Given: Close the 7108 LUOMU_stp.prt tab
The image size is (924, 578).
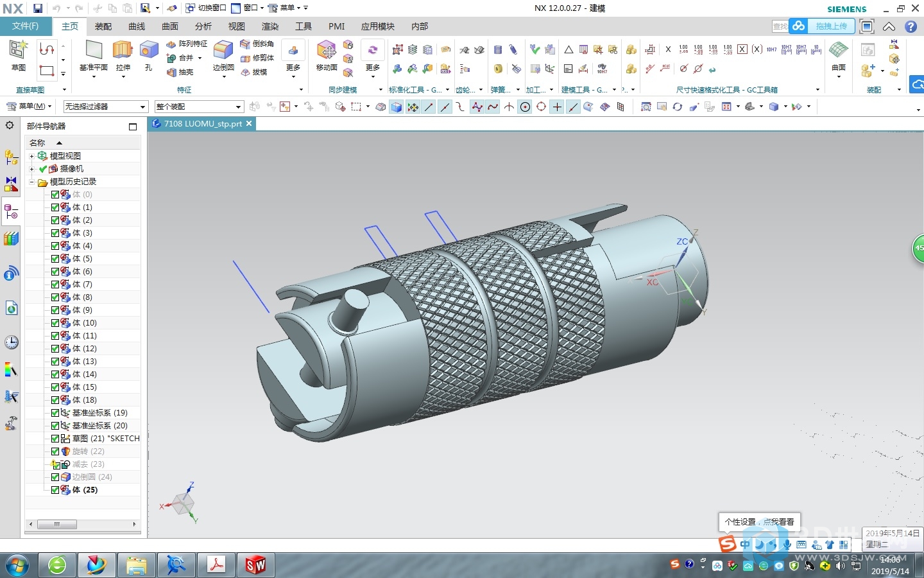Looking at the screenshot, I should [x=249, y=123].
